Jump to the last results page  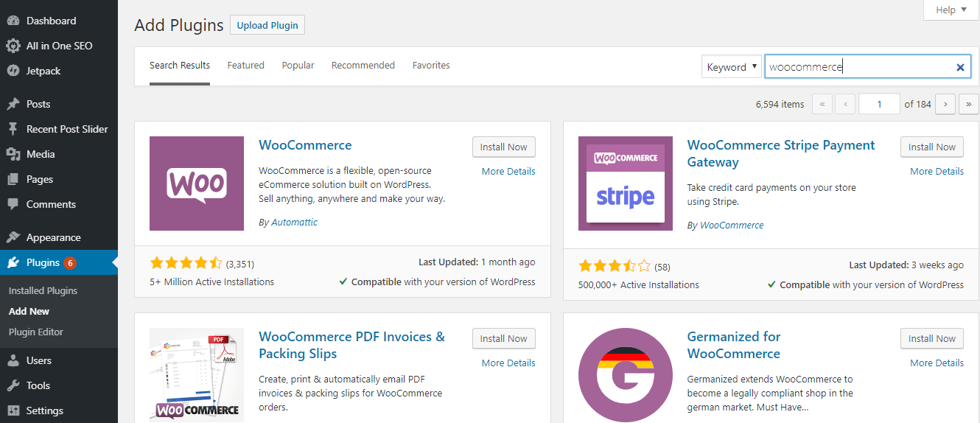(969, 104)
